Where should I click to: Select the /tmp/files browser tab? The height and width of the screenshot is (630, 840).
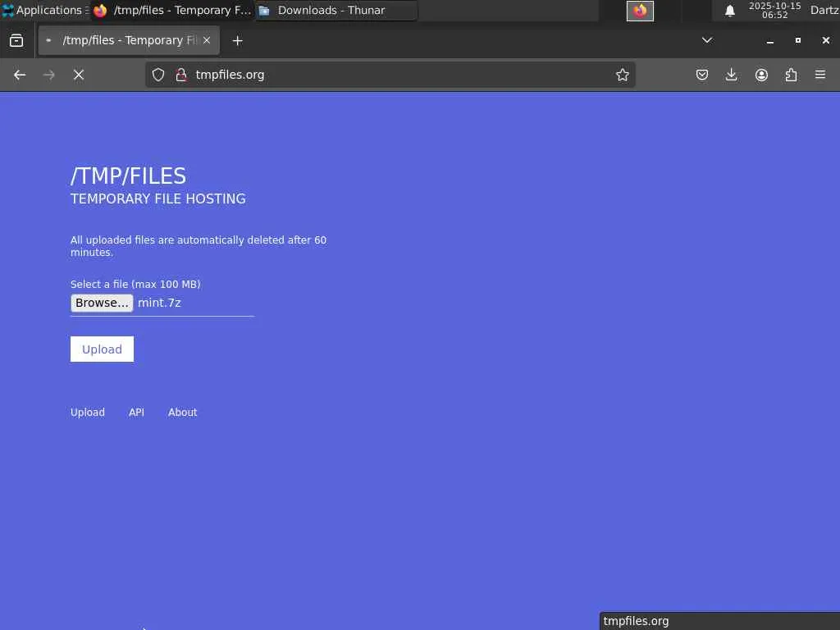129,40
